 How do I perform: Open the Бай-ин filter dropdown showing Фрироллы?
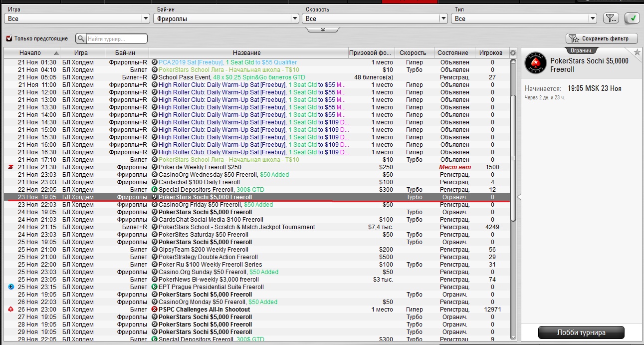[226, 18]
